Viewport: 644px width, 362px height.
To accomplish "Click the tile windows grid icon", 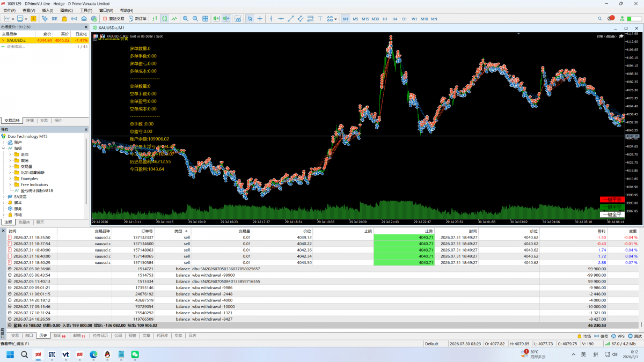I will click(205, 19).
